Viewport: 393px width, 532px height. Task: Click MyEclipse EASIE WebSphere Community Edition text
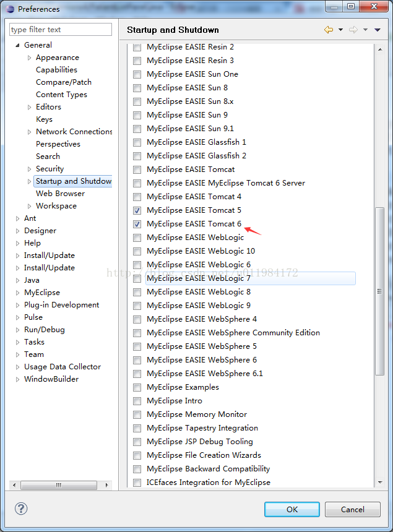233,333
